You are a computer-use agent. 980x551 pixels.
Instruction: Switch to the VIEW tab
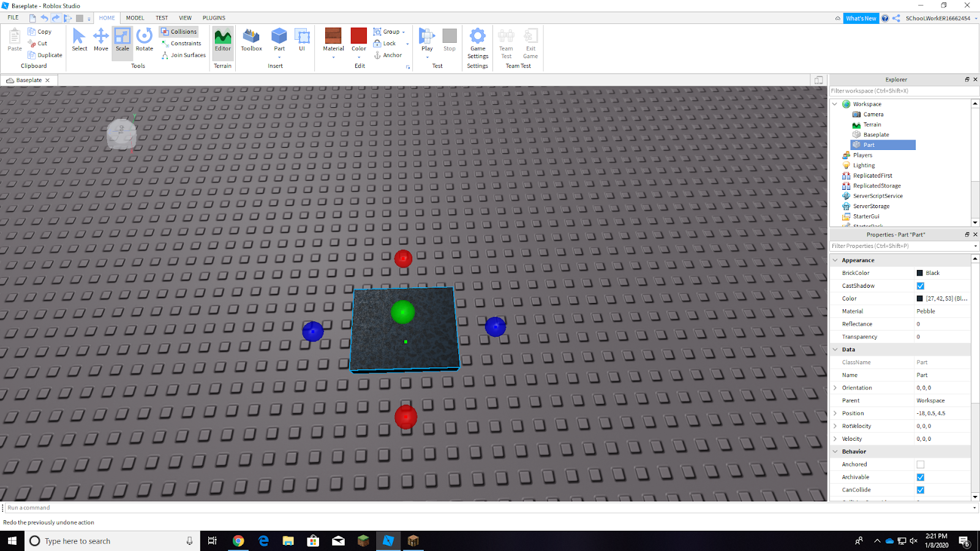[x=185, y=18]
